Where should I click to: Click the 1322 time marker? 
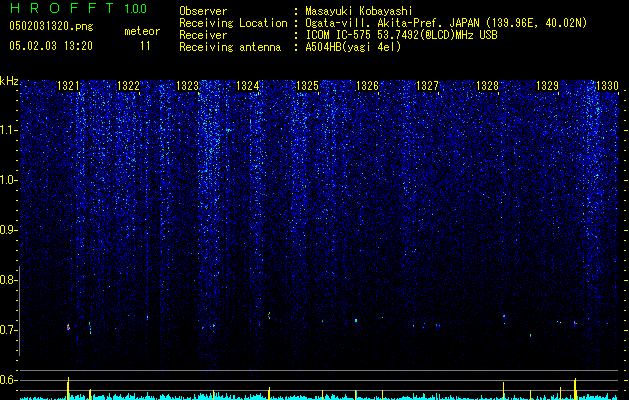point(128,86)
